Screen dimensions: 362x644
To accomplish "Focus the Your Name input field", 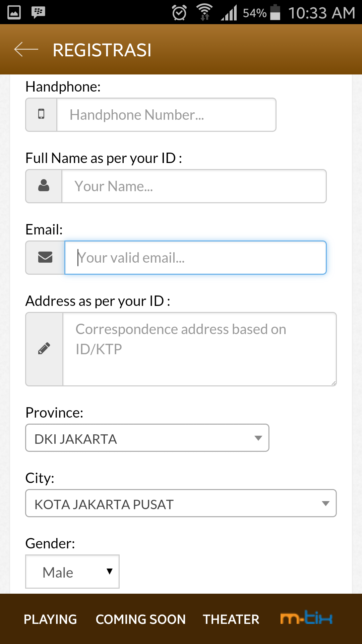I will tap(194, 186).
